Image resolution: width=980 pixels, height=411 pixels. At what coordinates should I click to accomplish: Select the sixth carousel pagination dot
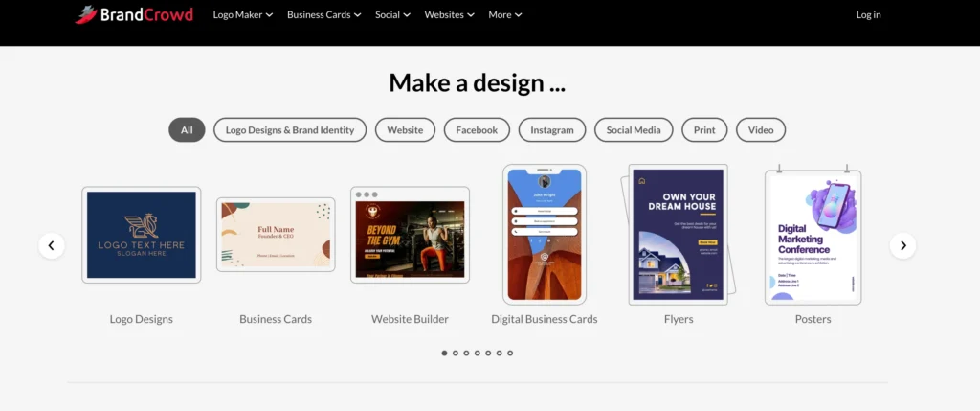point(500,353)
